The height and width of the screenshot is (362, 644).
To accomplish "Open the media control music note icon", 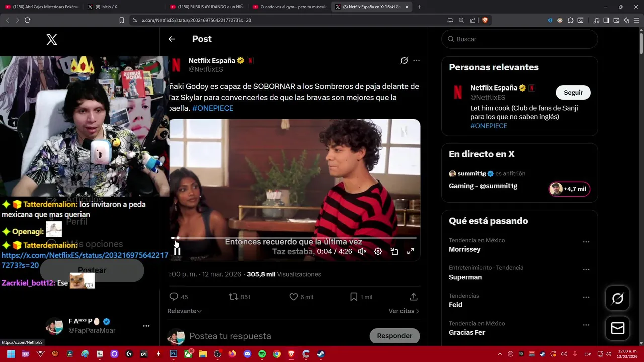I will (x=596, y=20).
